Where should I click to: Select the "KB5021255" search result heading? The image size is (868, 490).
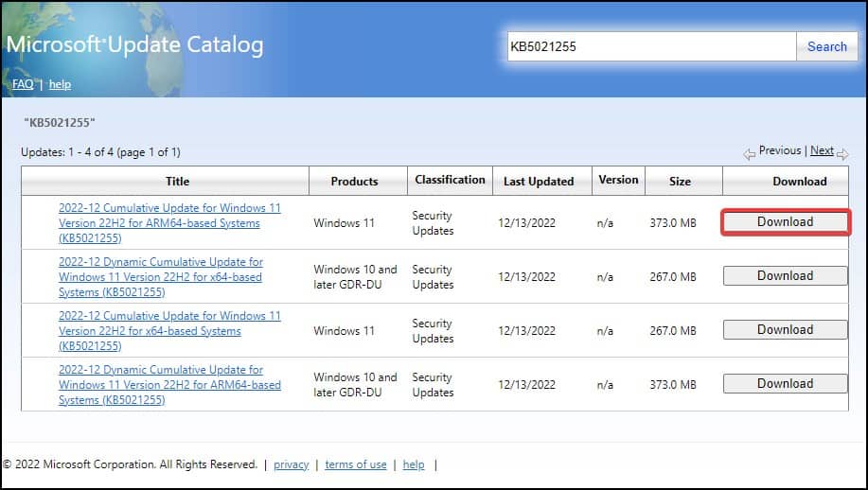point(60,123)
